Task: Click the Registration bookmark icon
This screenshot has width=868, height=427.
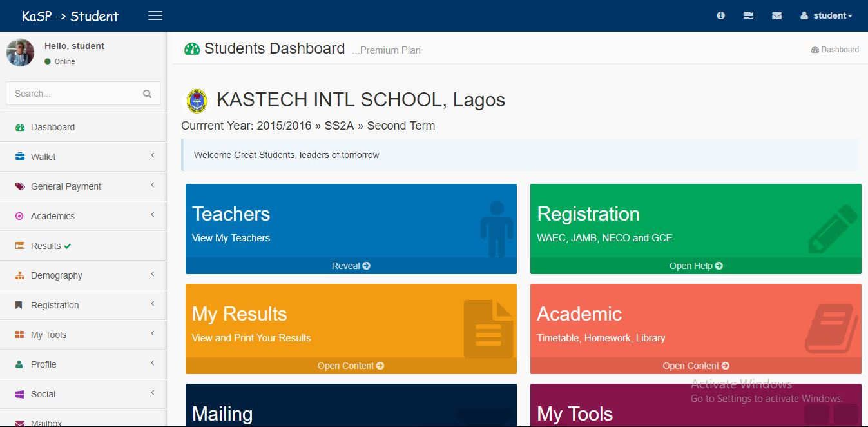Action: (19, 305)
